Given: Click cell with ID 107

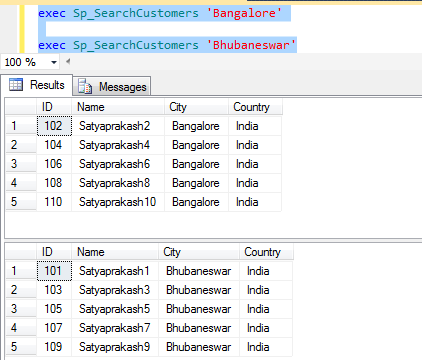Looking at the screenshot, I should pos(54,328).
